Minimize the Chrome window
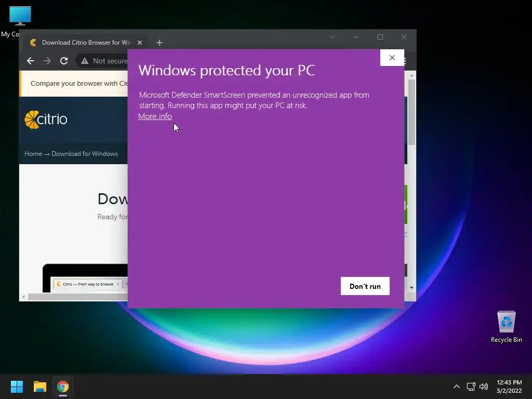The width and height of the screenshot is (532, 399). (356, 37)
